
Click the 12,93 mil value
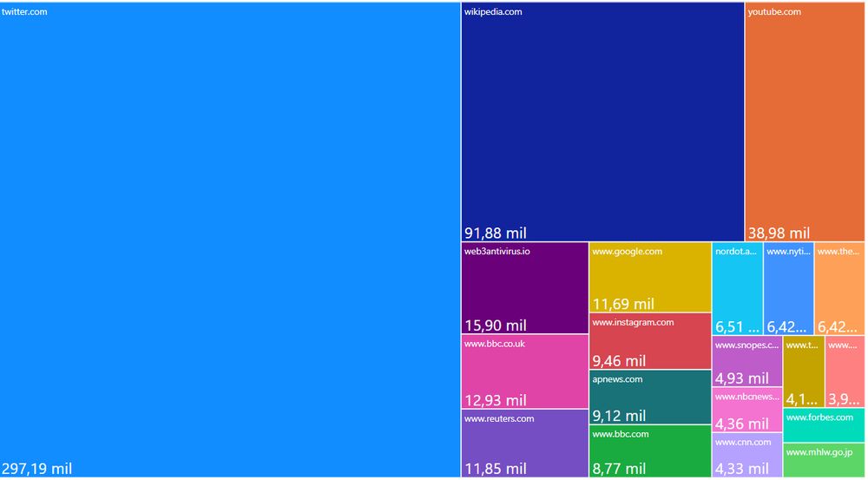(496, 400)
